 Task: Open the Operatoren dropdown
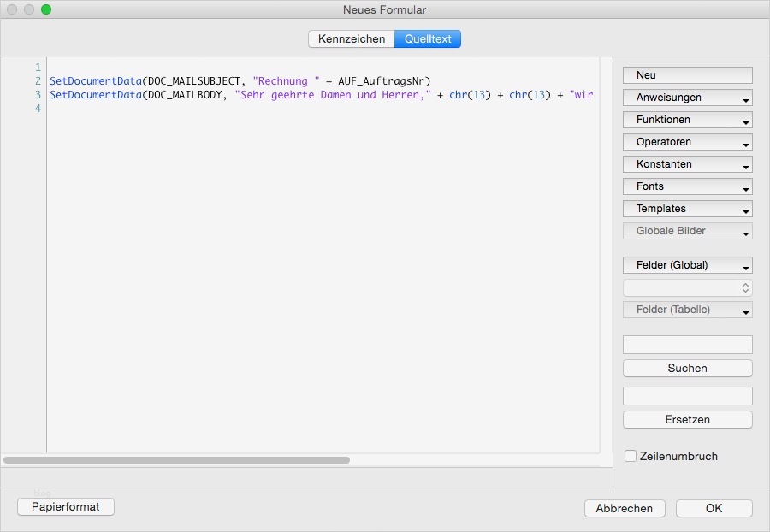688,142
